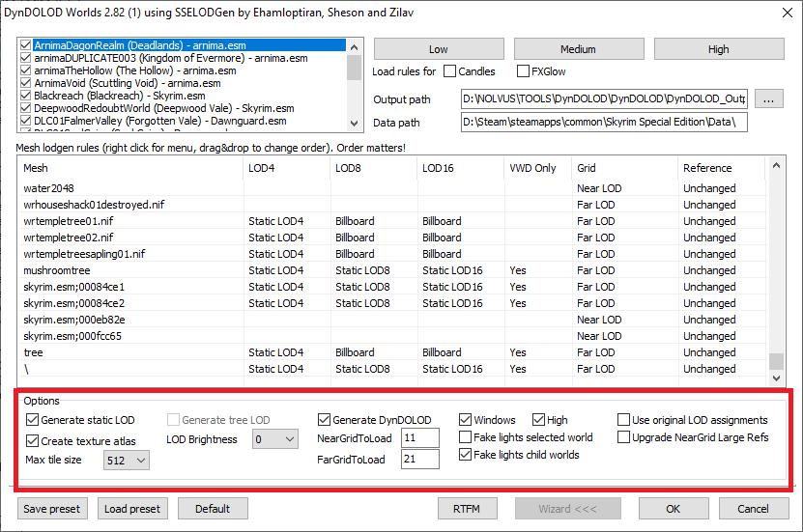Open the LOD Brightness dropdown
Screen dimensions: 803x532
[275, 439]
